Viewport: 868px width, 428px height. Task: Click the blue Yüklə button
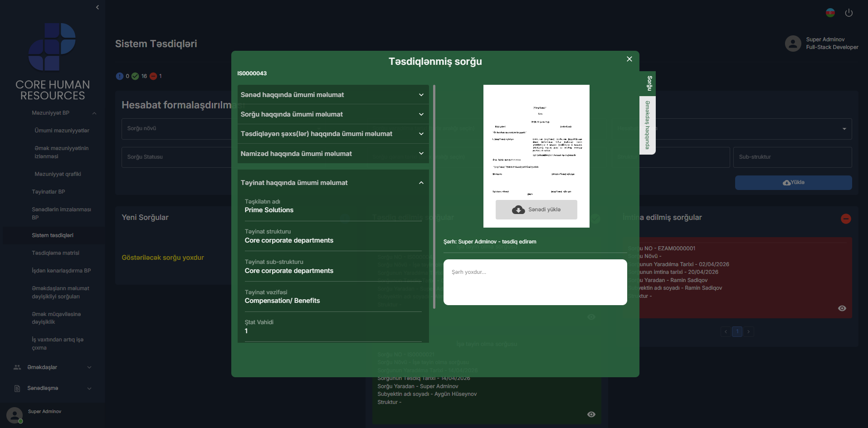click(794, 183)
